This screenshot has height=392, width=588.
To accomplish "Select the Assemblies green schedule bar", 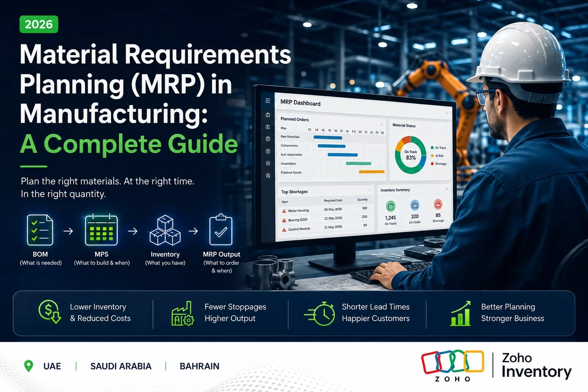I will (359, 163).
